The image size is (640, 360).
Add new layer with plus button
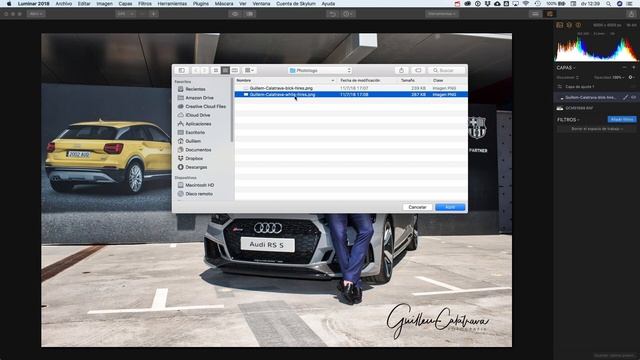pos(634,67)
